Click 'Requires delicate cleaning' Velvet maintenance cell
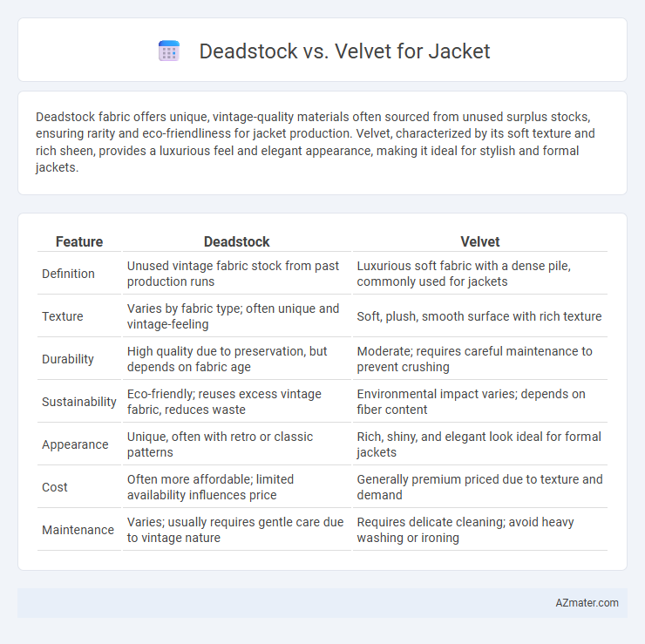645x644 pixels. tap(465, 530)
